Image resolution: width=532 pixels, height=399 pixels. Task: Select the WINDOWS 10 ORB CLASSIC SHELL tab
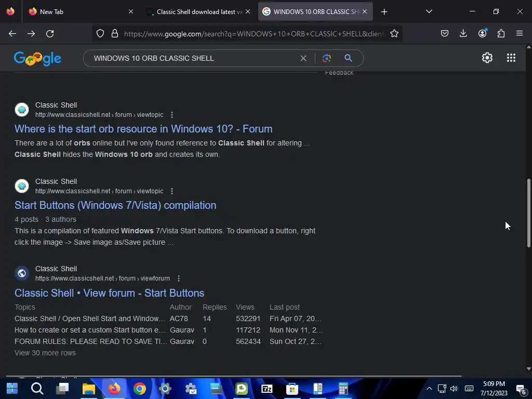pos(315,11)
